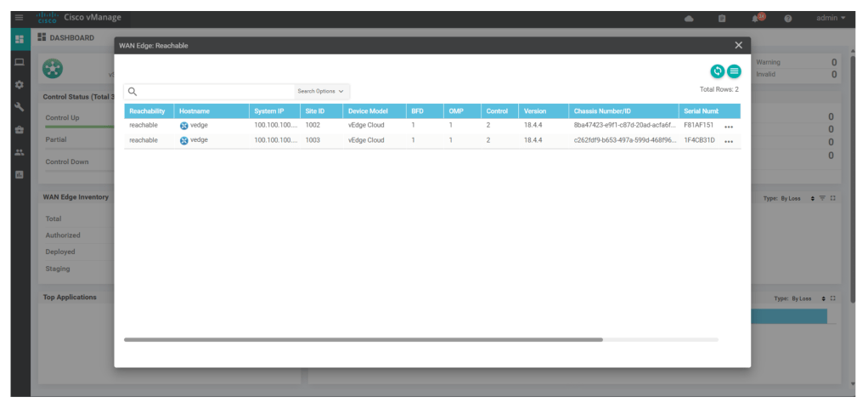Sort by the Site ID column header
868x408 pixels.
click(315, 111)
